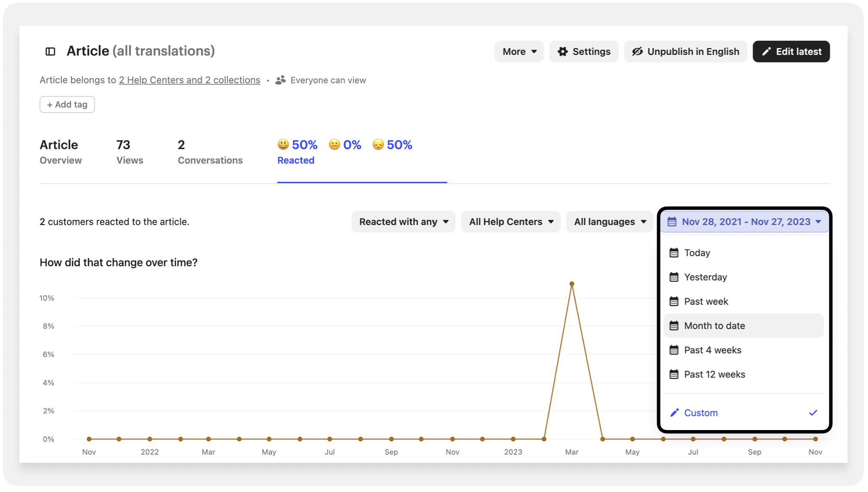Click calendar icon next to Yesterday
Screen dimensions: 868x492
[674, 277]
